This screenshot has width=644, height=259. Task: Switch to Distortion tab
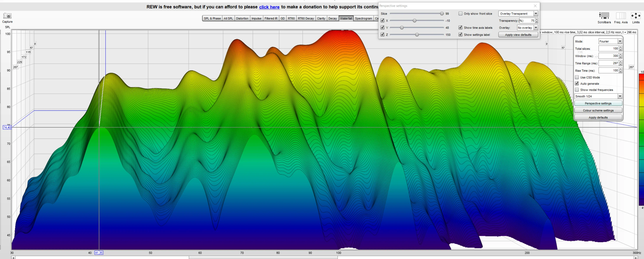pos(242,18)
